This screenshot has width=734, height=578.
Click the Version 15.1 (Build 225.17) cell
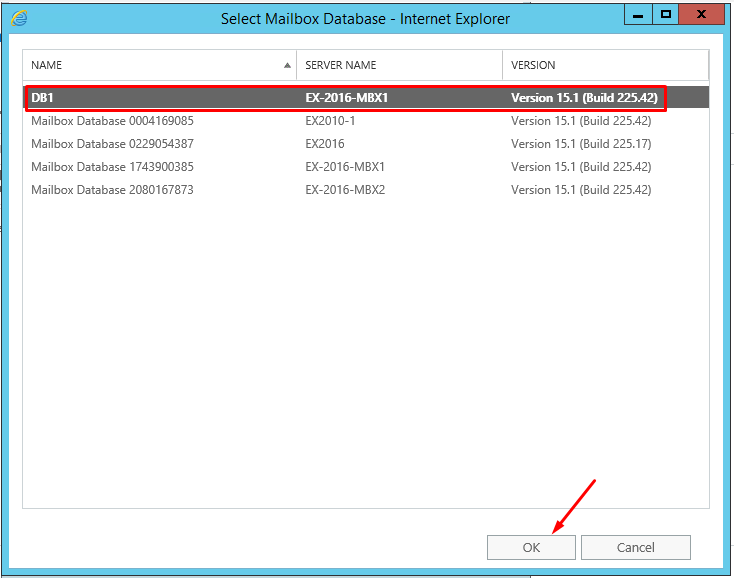(x=581, y=144)
